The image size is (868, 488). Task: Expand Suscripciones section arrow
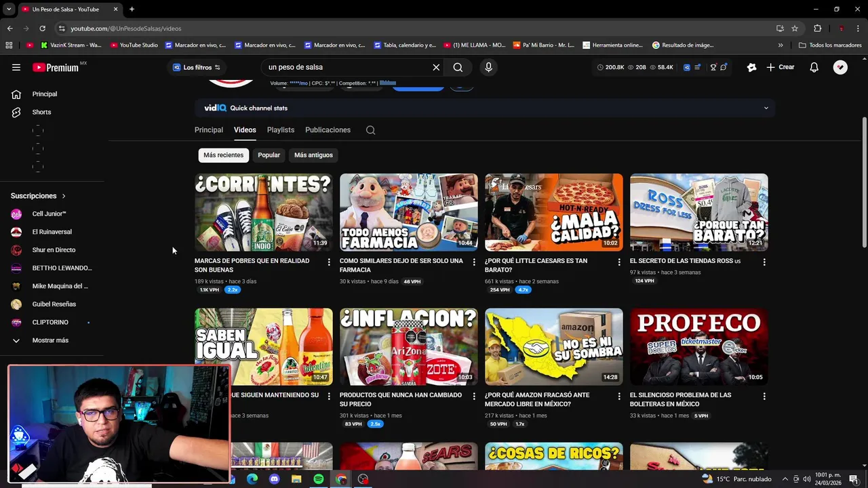pos(64,196)
